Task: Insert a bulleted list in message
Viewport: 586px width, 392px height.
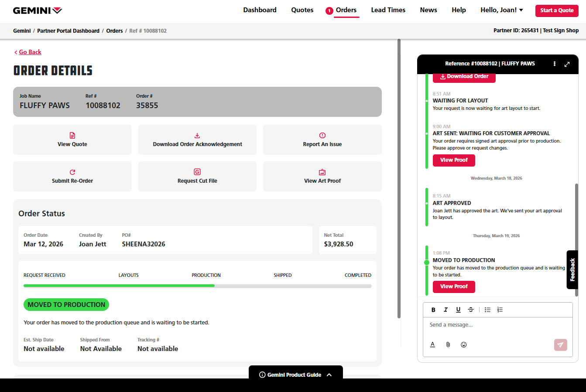Action: coord(487,310)
